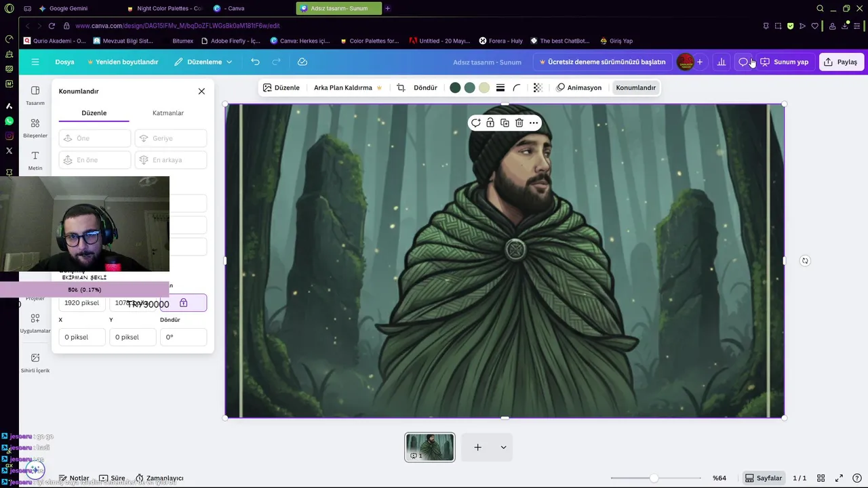Open the Metin text panel
The width and height of the screenshot is (868, 488).
35,160
